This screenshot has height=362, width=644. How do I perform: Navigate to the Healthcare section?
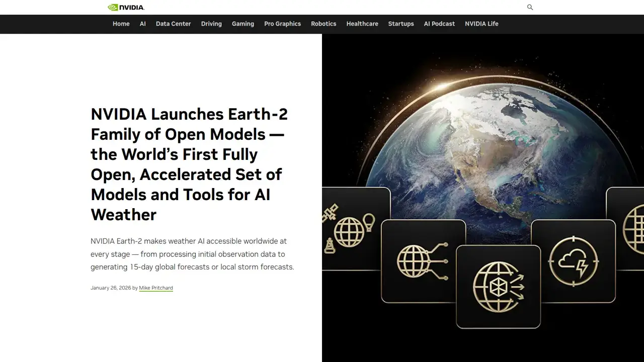[362, 24]
